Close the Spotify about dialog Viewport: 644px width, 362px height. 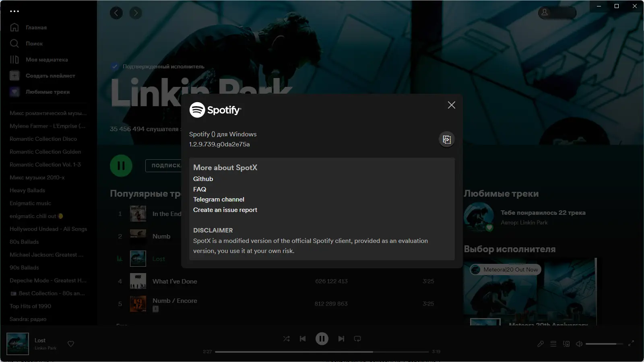tap(452, 105)
